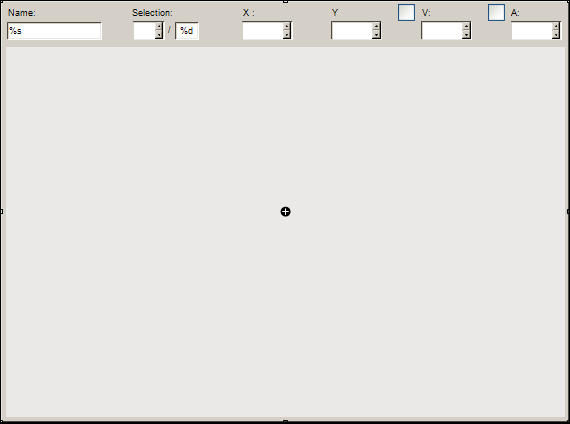Click the Y coordinate input field
This screenshot has width=570, height=424.
click(352, 31)
